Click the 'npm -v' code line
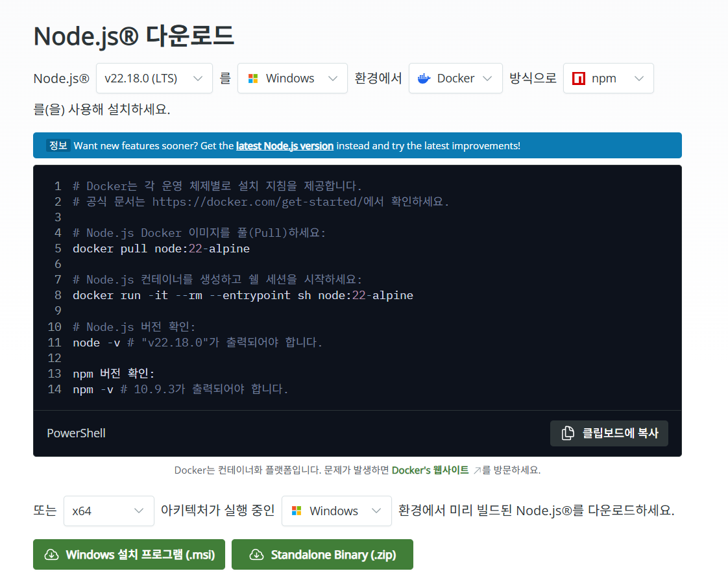This screenshot has height=582, width=728. click(x=180, y=389)
